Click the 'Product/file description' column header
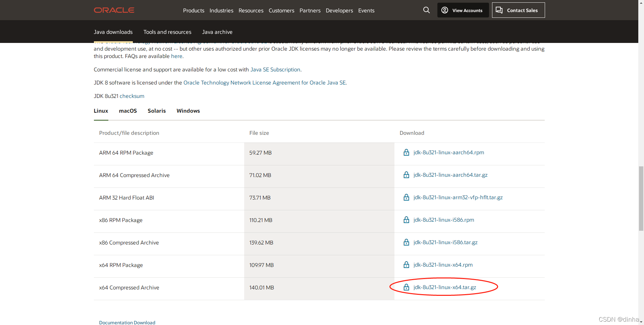The image size is (644, 325). click(129, 133)
